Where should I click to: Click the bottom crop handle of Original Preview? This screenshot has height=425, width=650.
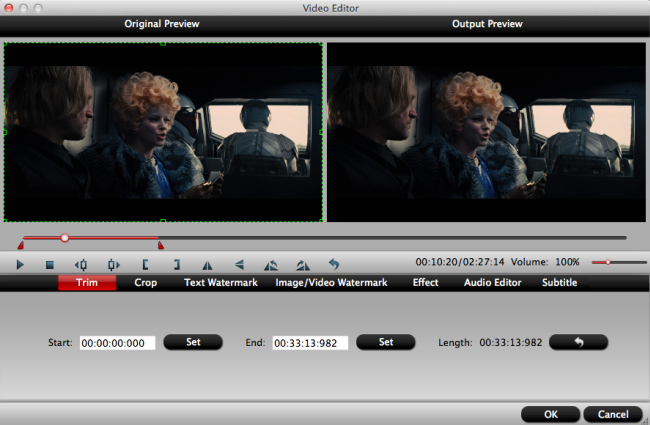point(163,221)
